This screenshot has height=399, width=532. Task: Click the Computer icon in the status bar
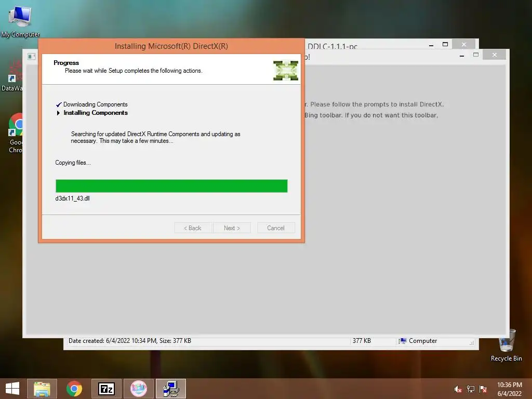coord(403,341)
